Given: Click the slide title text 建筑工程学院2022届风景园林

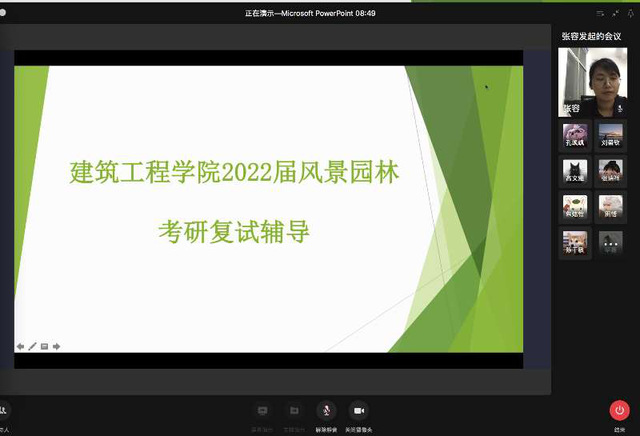Looking at the screenshot, I should [234, 172].
